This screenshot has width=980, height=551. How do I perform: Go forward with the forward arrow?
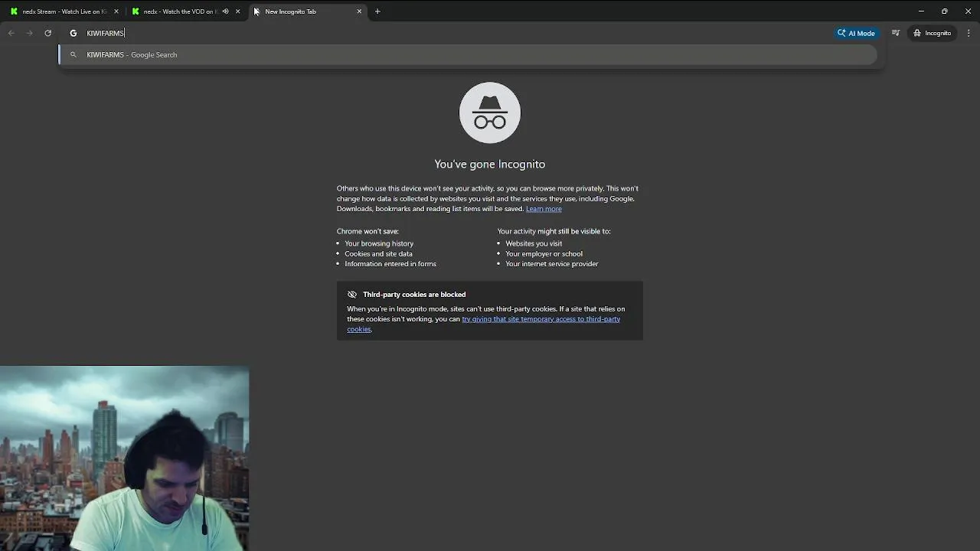(30, 33)
